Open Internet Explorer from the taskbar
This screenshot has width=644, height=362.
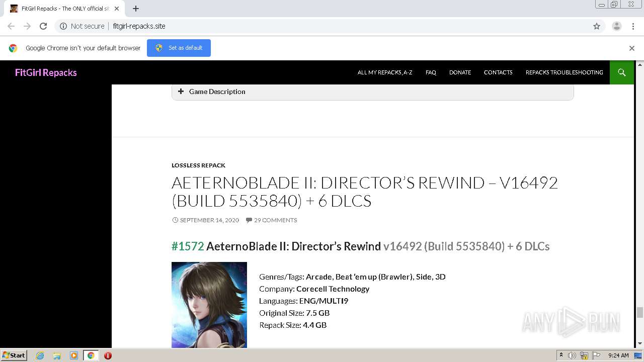[x=40, y=355]
